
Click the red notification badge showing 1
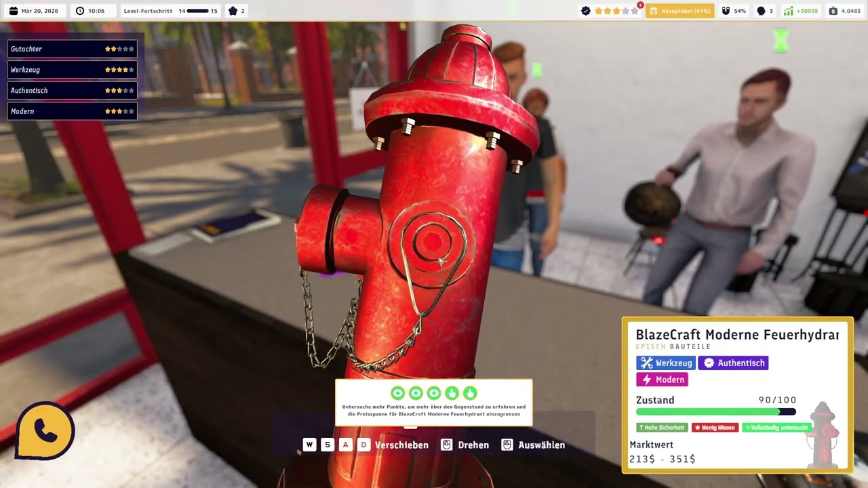click(x=640, y=5)
